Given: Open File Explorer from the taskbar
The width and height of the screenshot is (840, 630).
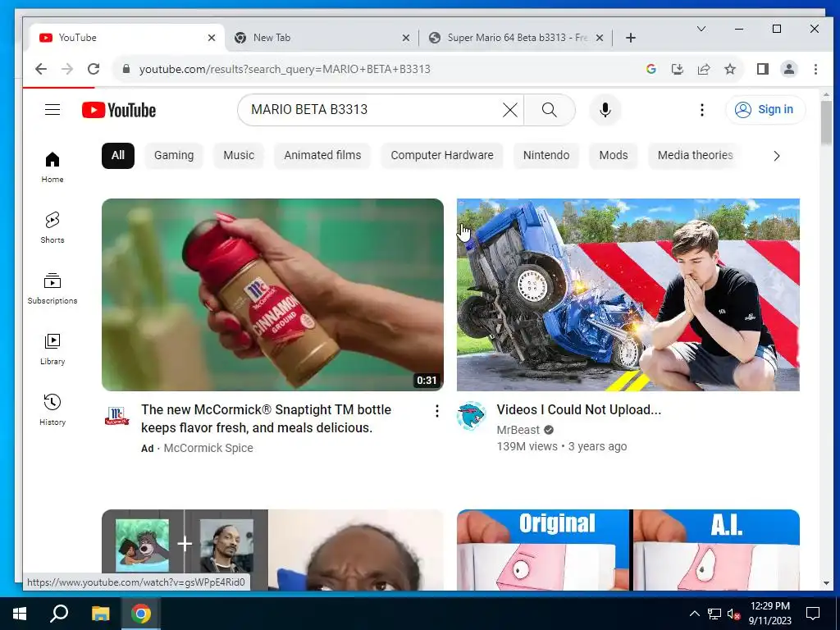Looking at the screenshot, I should (100, 614).
